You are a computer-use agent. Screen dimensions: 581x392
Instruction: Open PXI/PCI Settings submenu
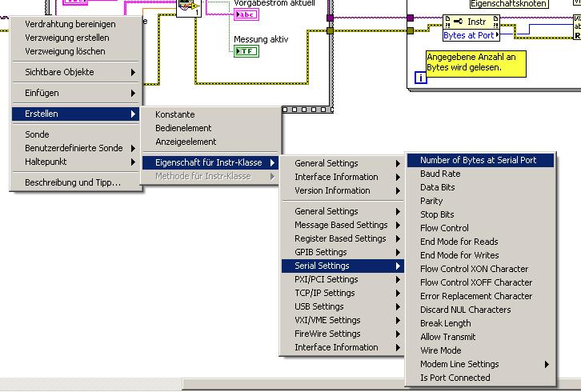[343, 279]
